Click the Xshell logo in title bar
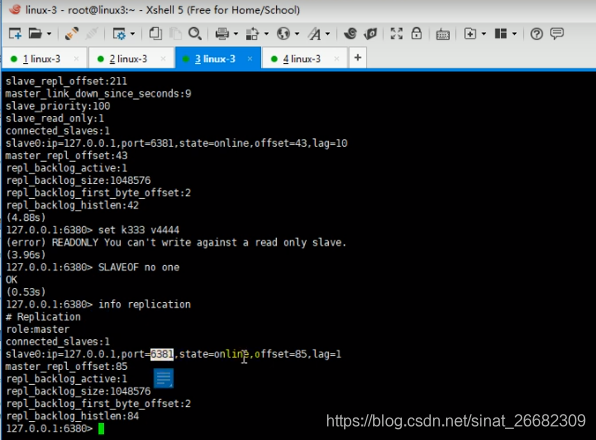 click(x=15, y=9)
